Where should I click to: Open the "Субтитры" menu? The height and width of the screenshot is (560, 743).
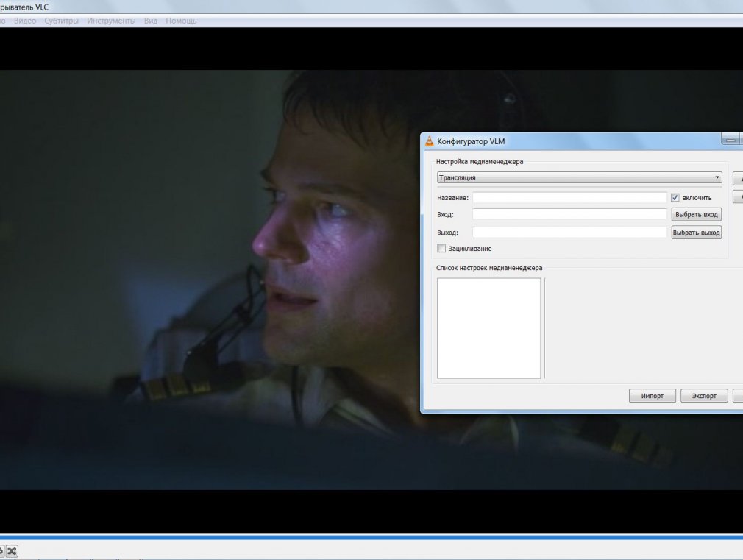(61, 21)
